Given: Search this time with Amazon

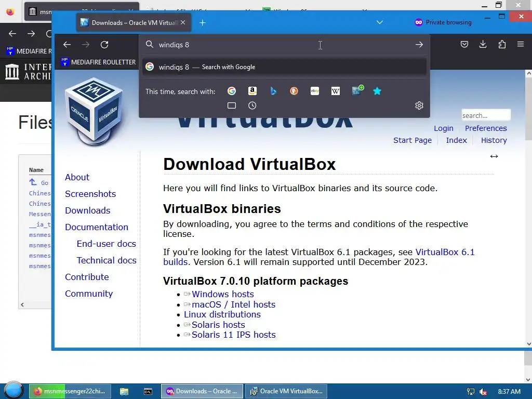Looking at the screenshot, I should pos(252,91).
